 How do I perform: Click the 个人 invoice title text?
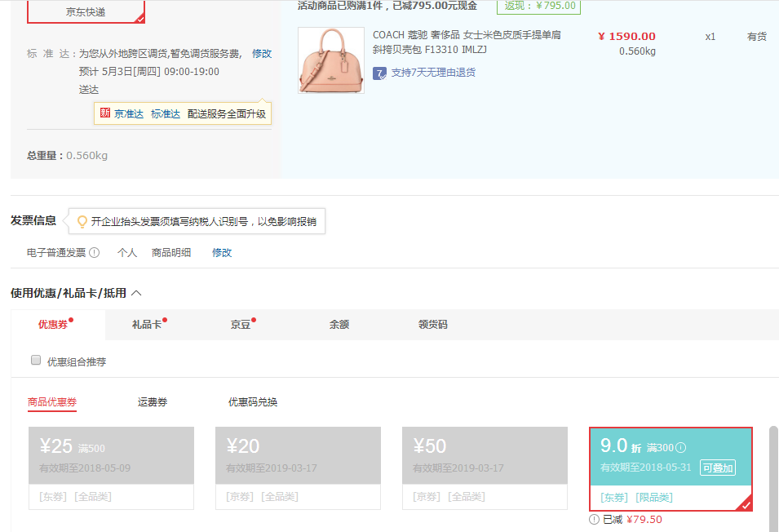coord(127,253)
